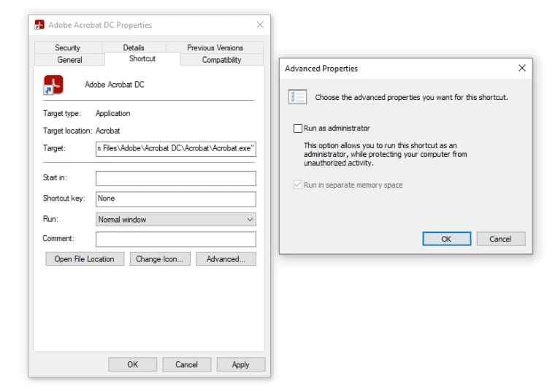The height and width of the screenshot is (392, 558).
Task: Close the Advanced Properties dialog
Action: pos(521,68)
